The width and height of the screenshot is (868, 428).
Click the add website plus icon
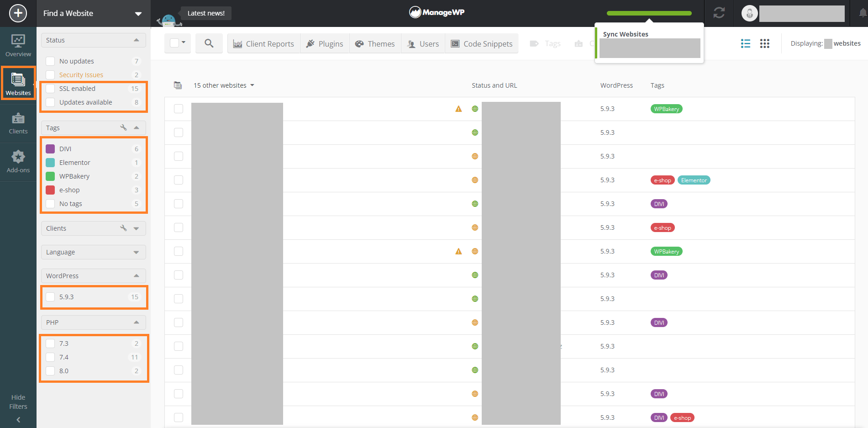point(18,13)
